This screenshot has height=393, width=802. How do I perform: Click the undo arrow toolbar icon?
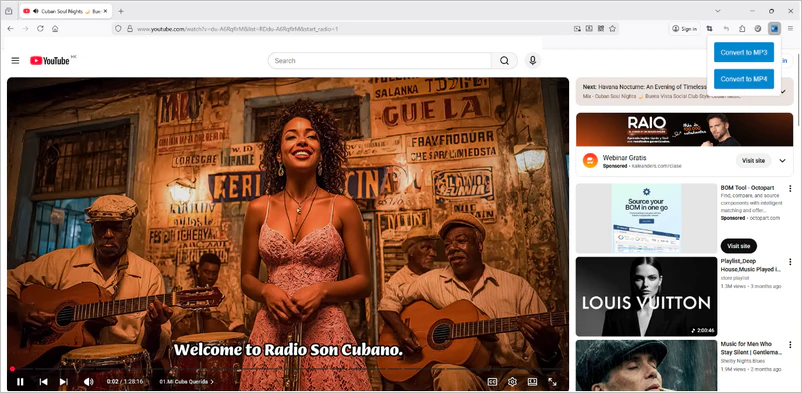click(726, 29)
